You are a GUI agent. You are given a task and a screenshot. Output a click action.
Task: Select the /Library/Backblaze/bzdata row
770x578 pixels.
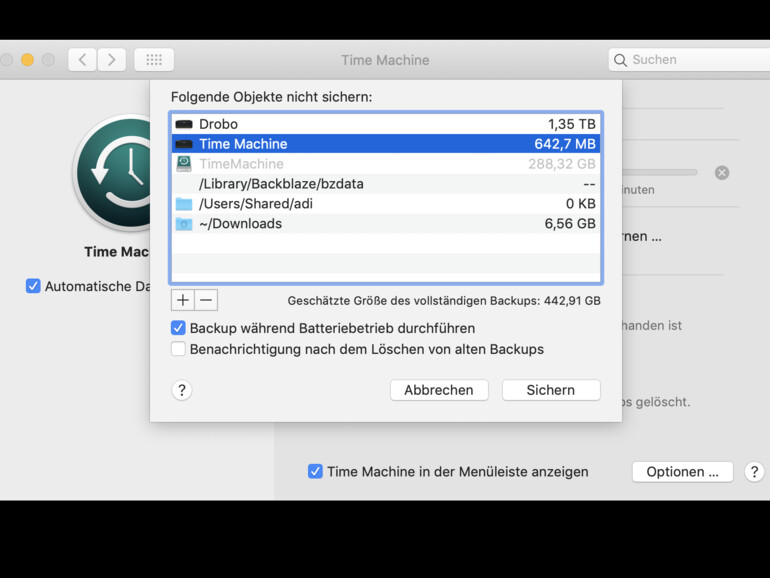[x=386, y=184]
